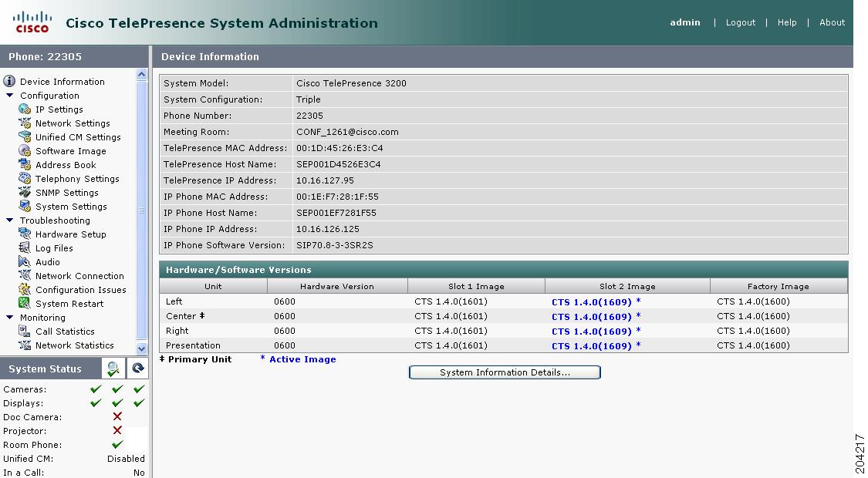Select Audio troubleshooting item

click(x=48, y=261)
